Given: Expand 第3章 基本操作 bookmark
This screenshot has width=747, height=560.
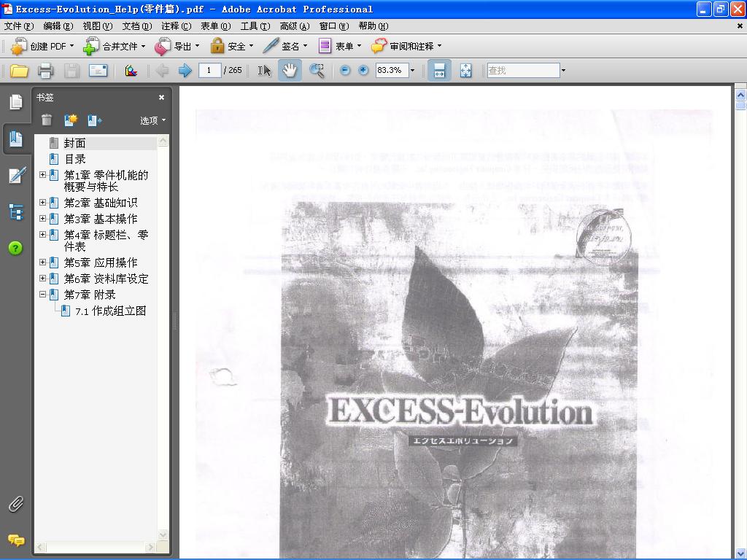Looking at the screenshot, I should 42,219.
